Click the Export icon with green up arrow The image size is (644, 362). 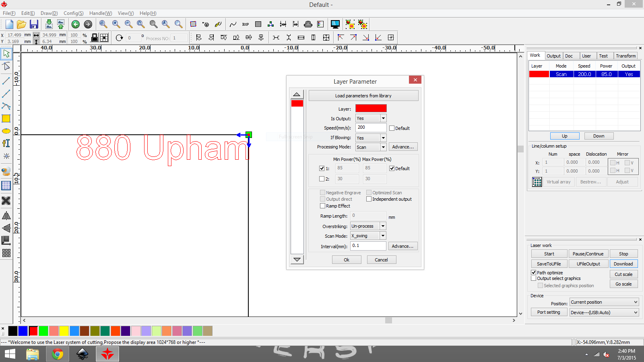(61, 24)
